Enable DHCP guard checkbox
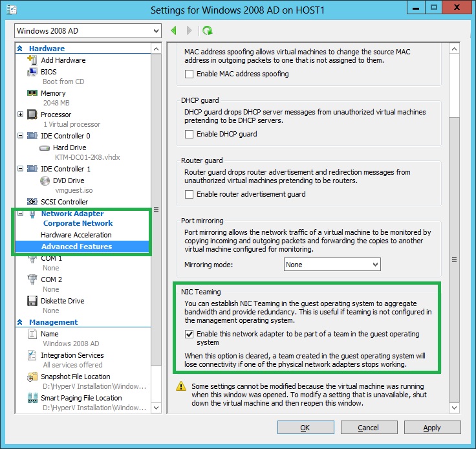476x449 pixels. tap(189, 134)
